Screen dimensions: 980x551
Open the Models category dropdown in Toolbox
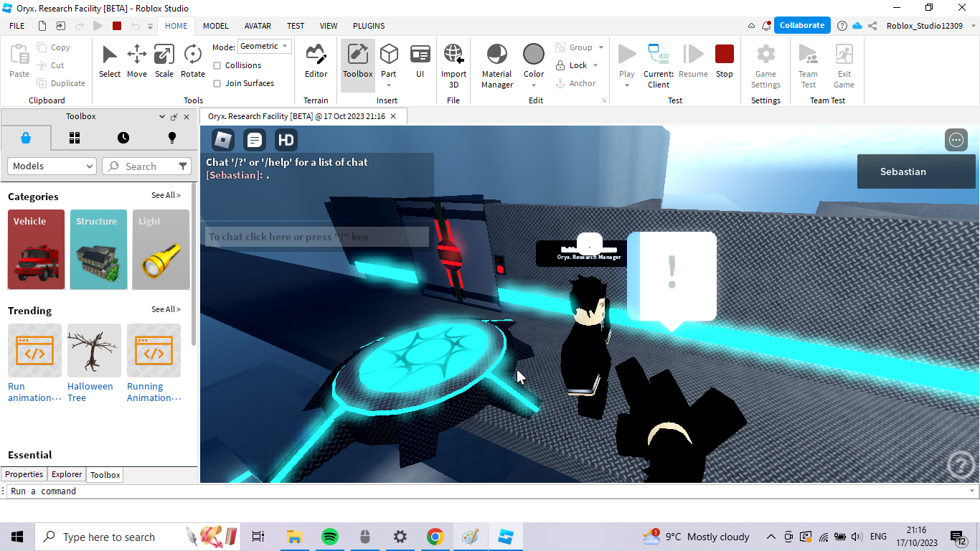coord(52,166)
